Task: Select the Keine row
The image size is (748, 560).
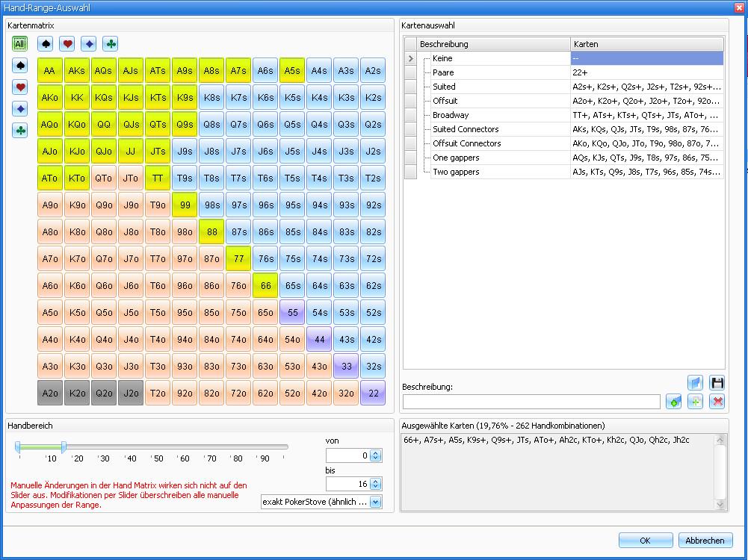Action: (x=564, y=58)
